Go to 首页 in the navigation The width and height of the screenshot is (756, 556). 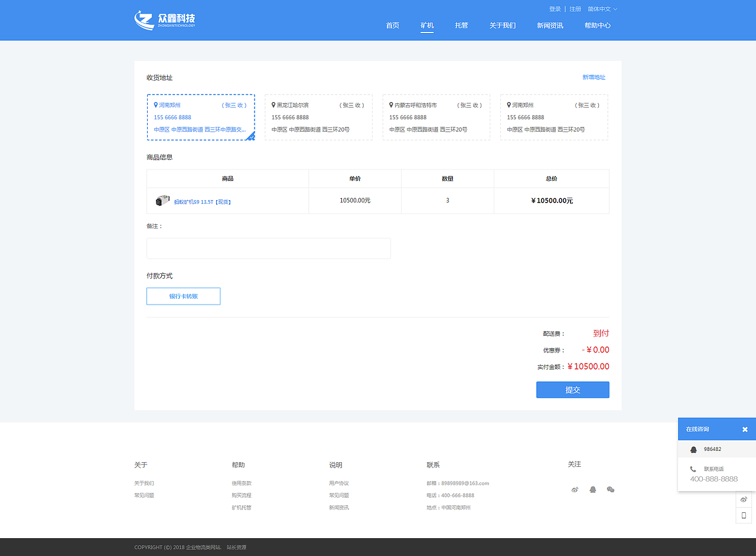392,25
